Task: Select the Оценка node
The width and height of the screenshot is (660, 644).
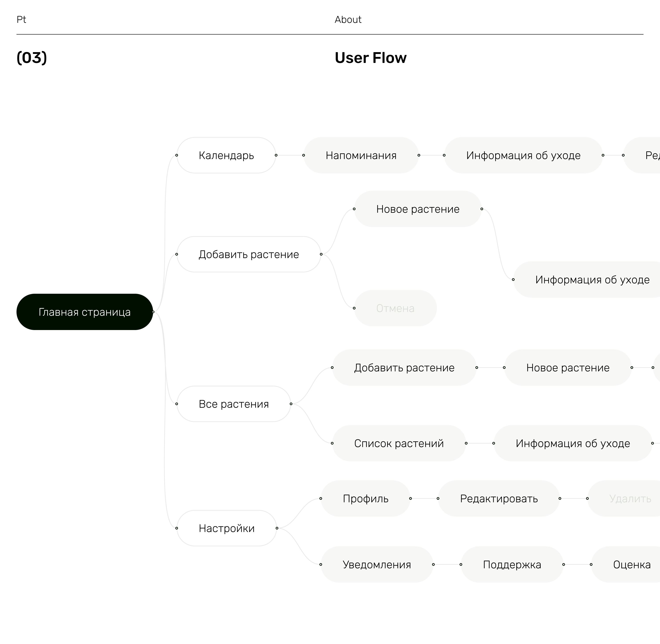Action: 632,565
